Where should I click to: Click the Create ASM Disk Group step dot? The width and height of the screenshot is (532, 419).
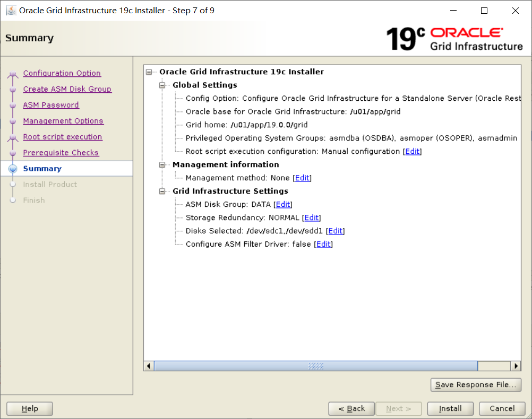[x=13, y=90]
